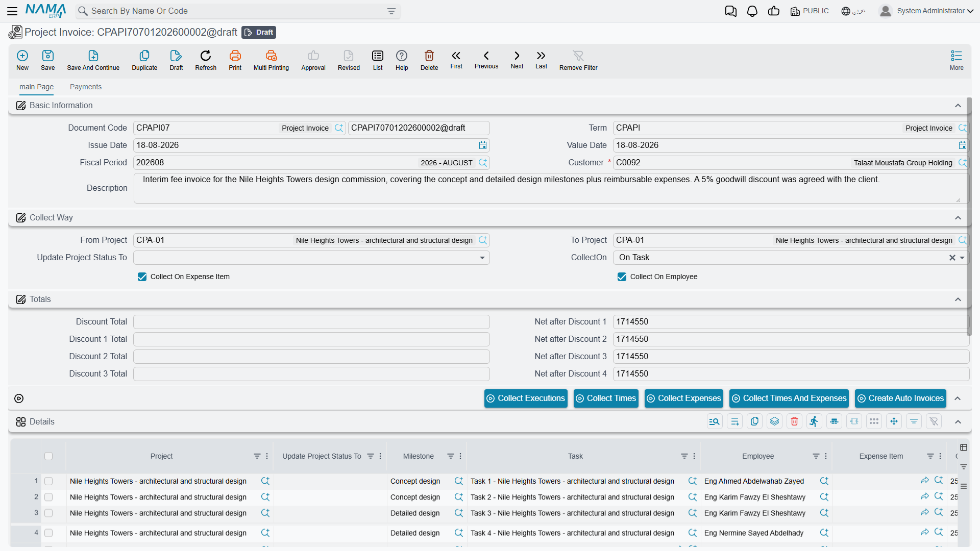
Task: Collapse the Collect Way section
Action: (x=958, y=218)
